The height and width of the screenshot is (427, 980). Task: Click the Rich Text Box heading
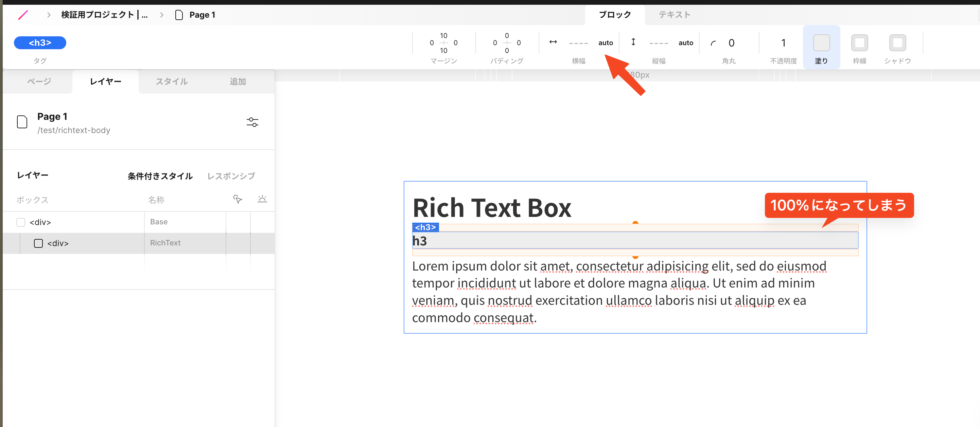tap(492, 208)
